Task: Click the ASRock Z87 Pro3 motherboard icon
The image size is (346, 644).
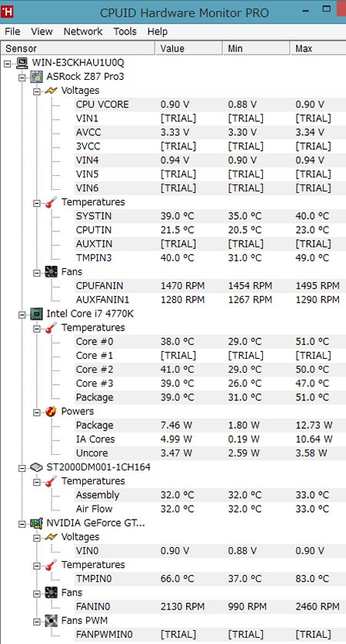Action: [37, 76]
